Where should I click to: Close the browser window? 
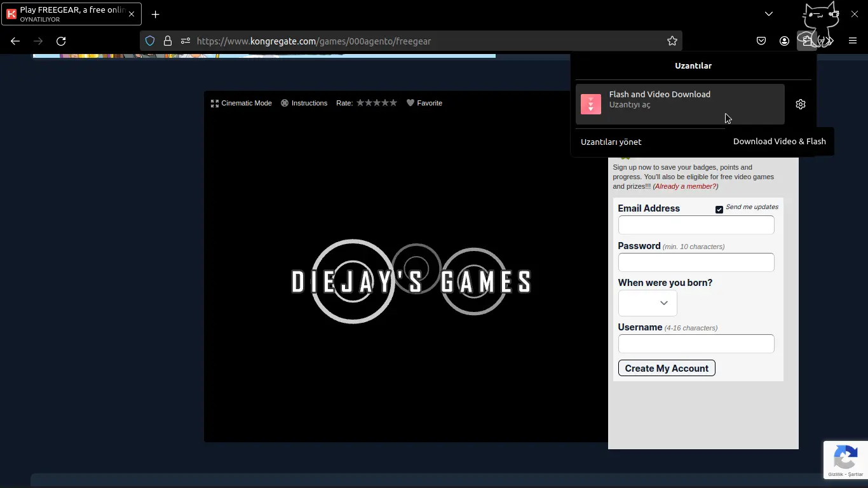point(855,14)
